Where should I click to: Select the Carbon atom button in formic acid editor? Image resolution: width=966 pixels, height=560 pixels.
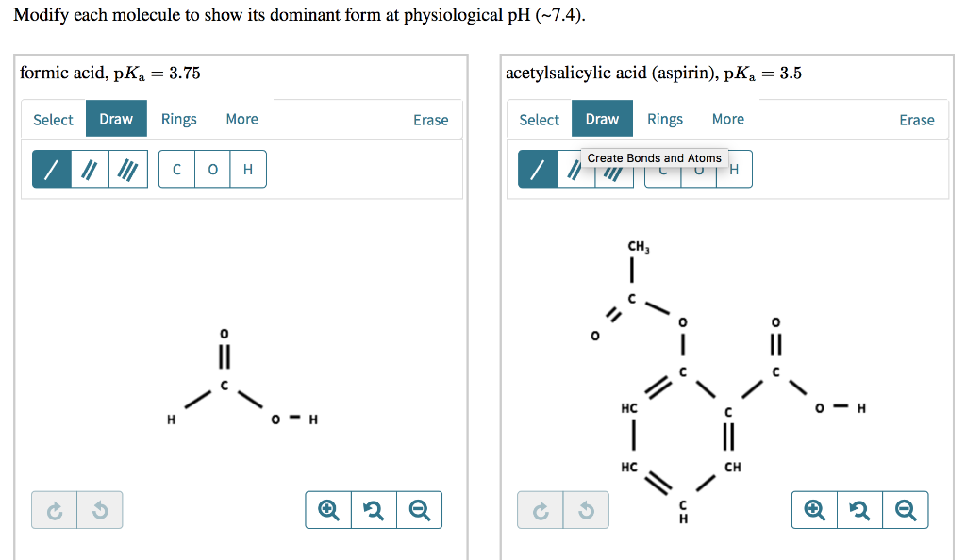point(175,169)
